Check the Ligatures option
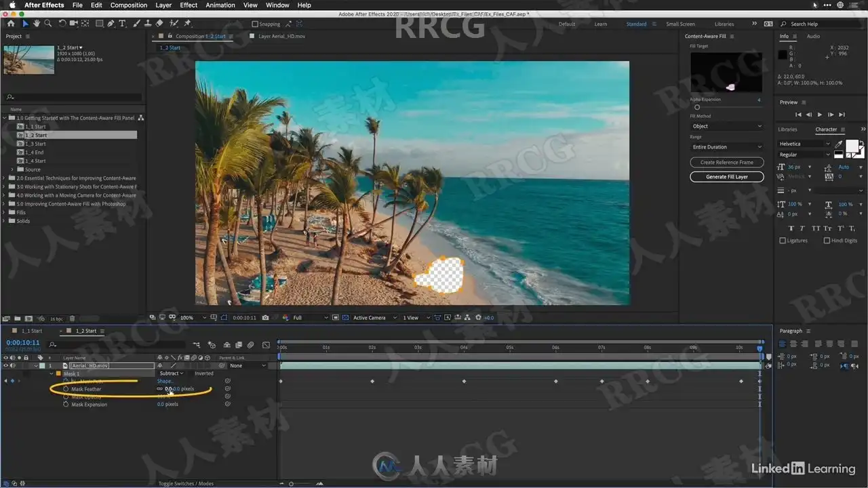The image size is (868, 488). (783, 241)
